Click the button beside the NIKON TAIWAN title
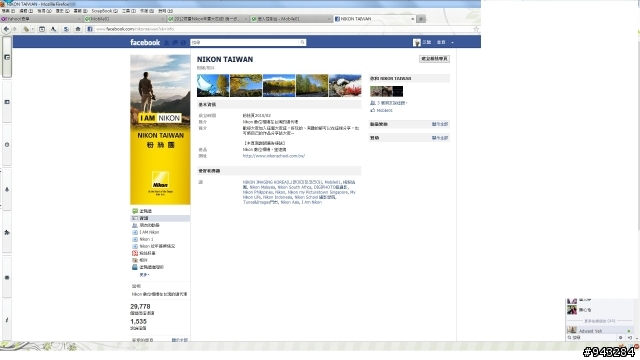The height and width of the screenshot is (360, 640). 434,59
